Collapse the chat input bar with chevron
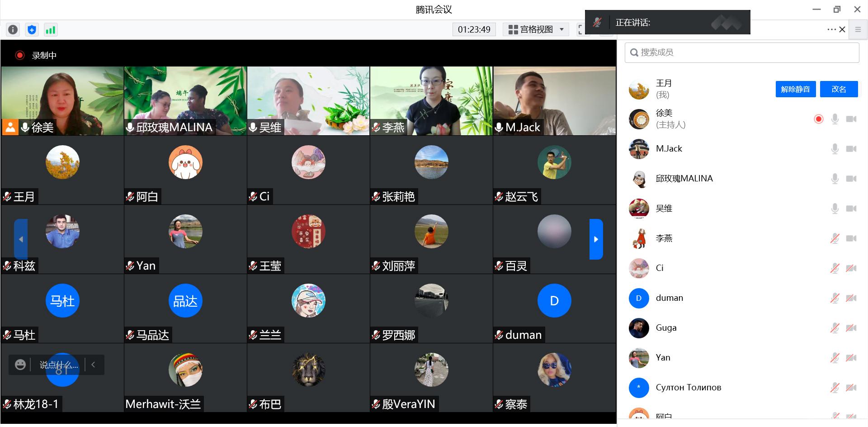This screenshot has height=427, width=868. [x=93, y=365]
